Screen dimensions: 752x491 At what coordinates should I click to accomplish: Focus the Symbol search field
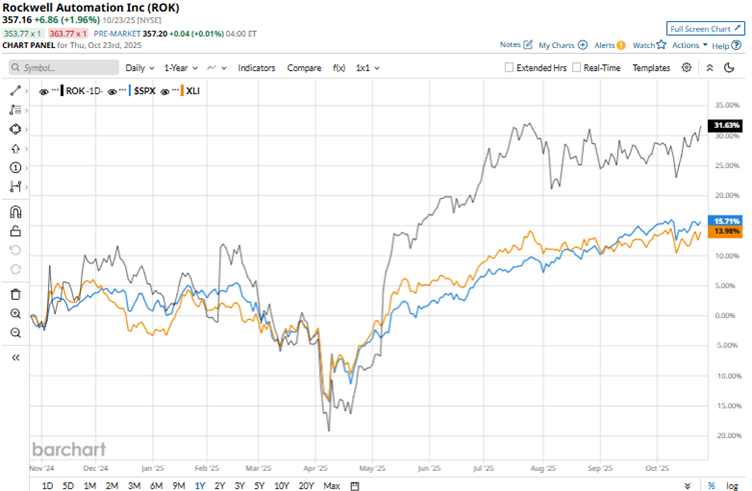coord(64,68)
